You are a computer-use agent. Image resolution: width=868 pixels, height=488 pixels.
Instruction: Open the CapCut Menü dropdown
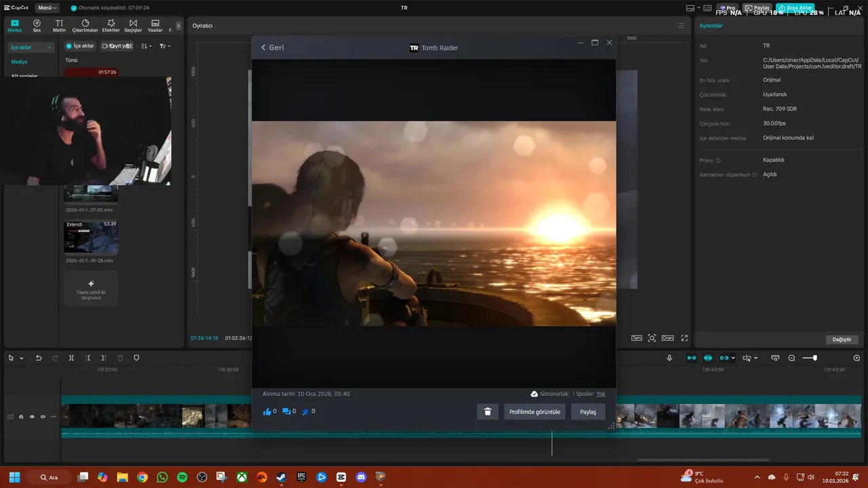click(x=47, y=7)
